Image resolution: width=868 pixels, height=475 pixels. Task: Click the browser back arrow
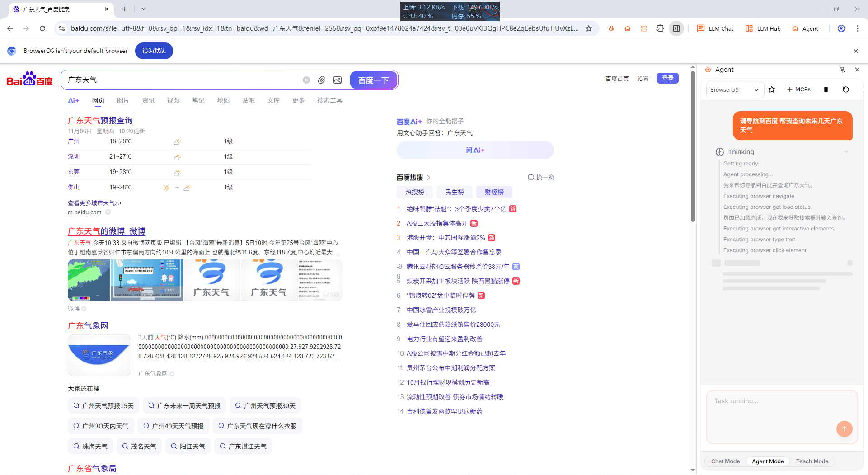pos(10,28)
